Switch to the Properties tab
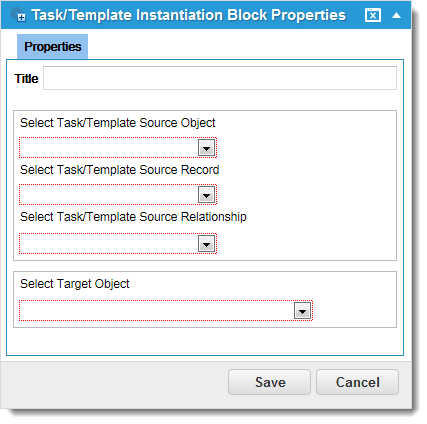This screenshot has height=424, width=427. [x=53, y=47]
